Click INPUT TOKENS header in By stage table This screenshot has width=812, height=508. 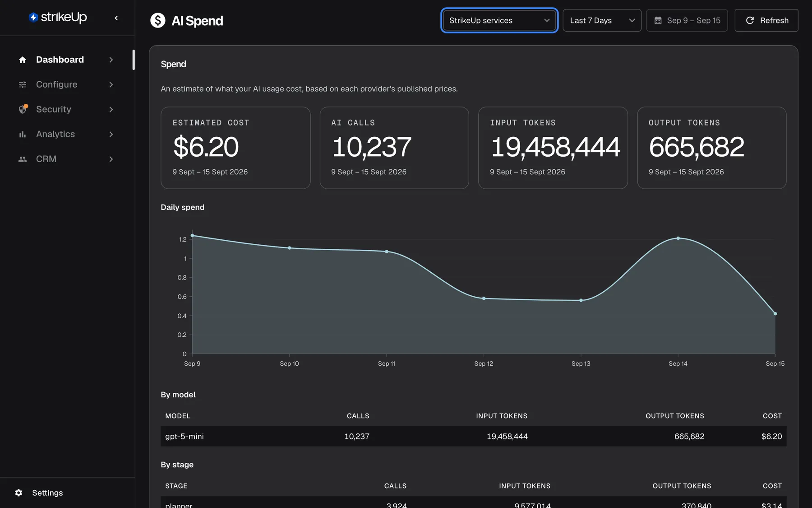[525, 486]
